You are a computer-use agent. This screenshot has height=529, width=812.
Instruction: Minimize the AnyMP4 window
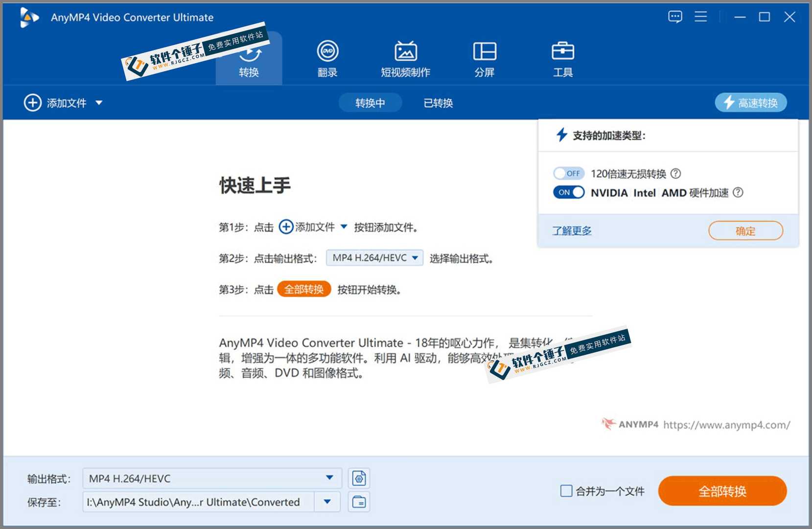(x=740, y=17)
